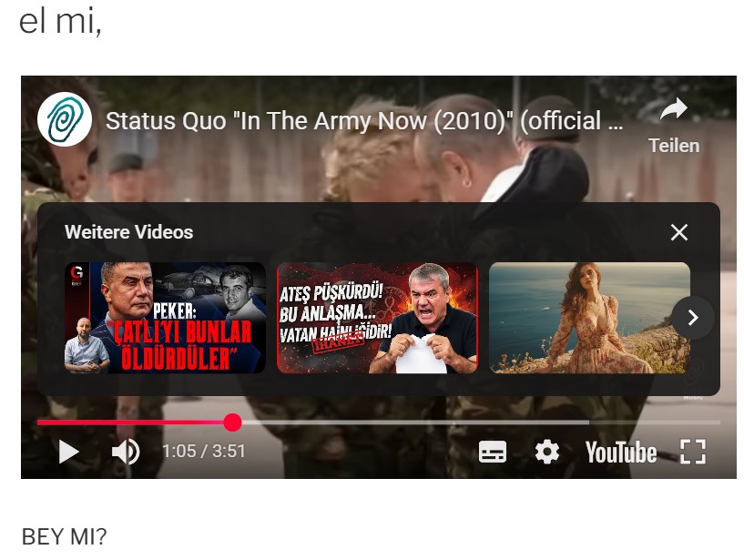The height and width of the screenshot is (560, 744).
Task: Open the video settings gear
Action: coord(547,452)
